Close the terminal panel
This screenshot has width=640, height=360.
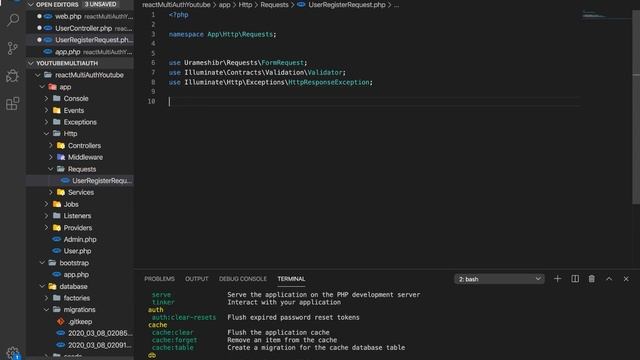(626, 279)
